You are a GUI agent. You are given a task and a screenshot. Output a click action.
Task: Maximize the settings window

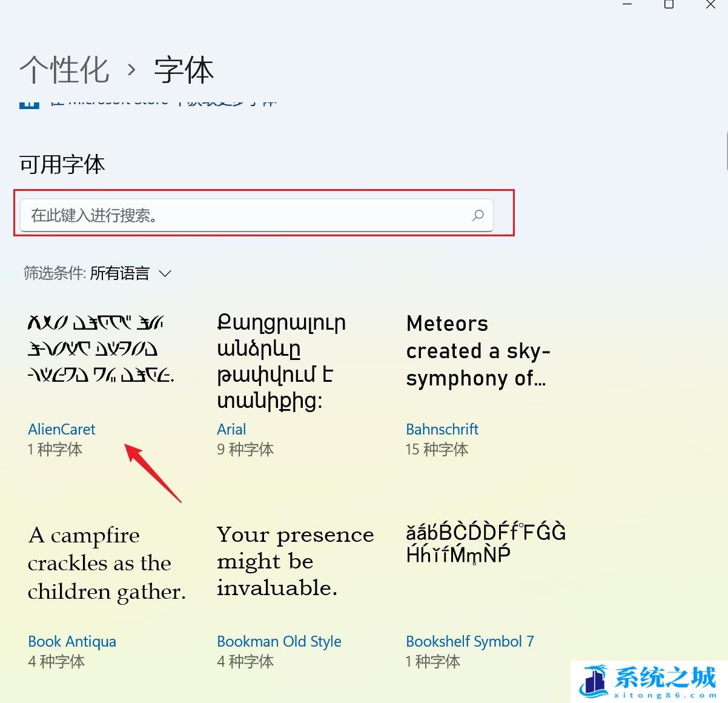(669, 5)
